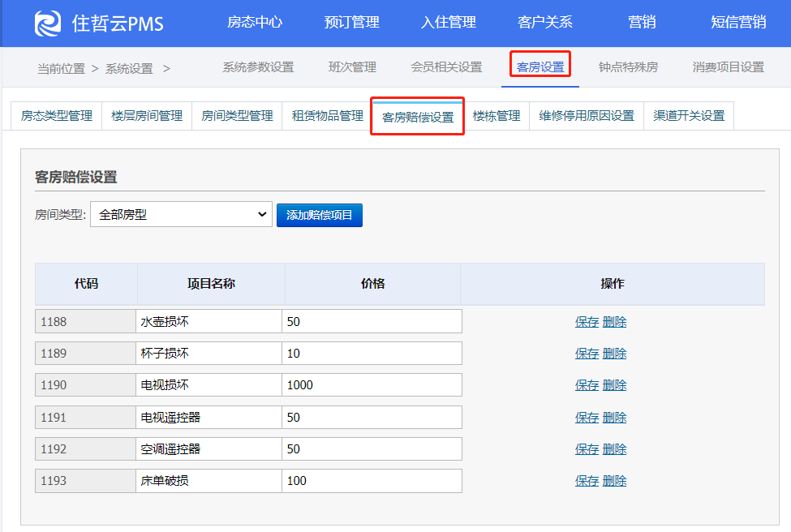Screen dimensions: 791x532
Task: Edit the 水壶损坏 item name field
Action: tap(208, 322)
